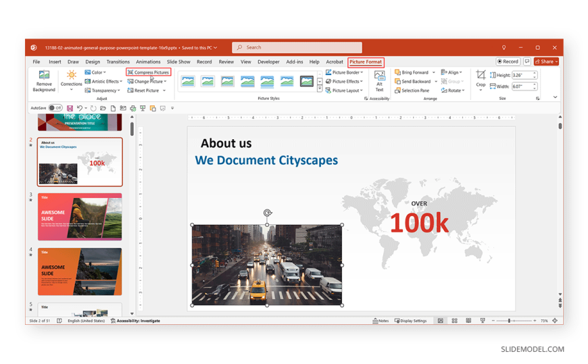
Task: Switch to the Design tab
Action: pos(93,62)
